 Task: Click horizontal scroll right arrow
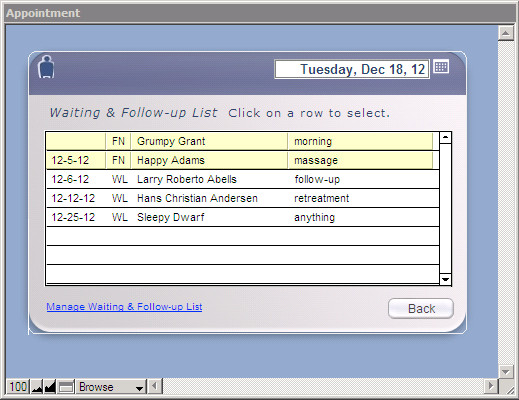pyautogui.click(x=491, y=386)
